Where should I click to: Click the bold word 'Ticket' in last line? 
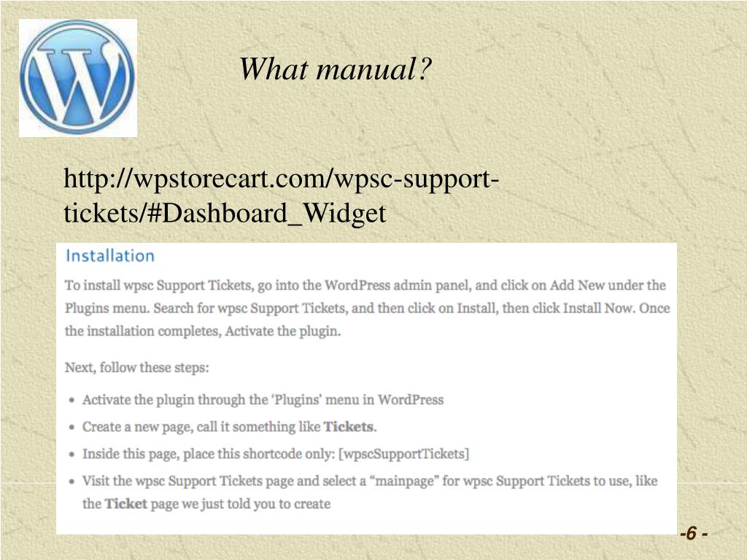tap(125, 504)
